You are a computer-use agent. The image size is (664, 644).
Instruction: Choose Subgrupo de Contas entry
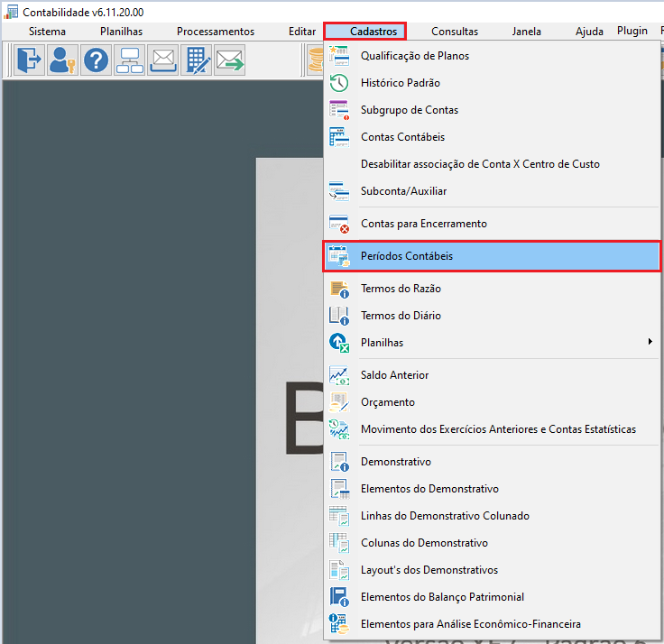(492, 110)
